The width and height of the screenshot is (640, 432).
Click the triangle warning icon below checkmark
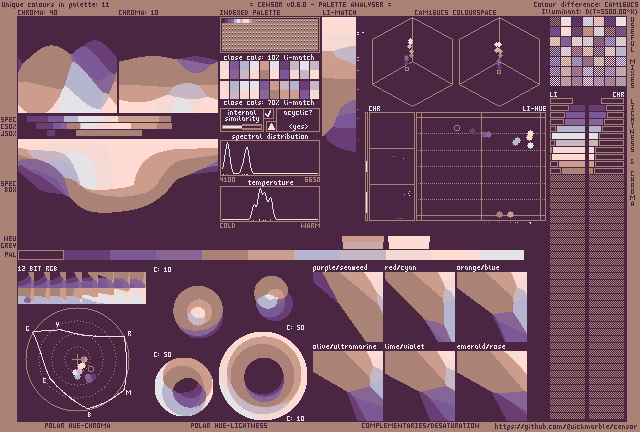(271, 126)
